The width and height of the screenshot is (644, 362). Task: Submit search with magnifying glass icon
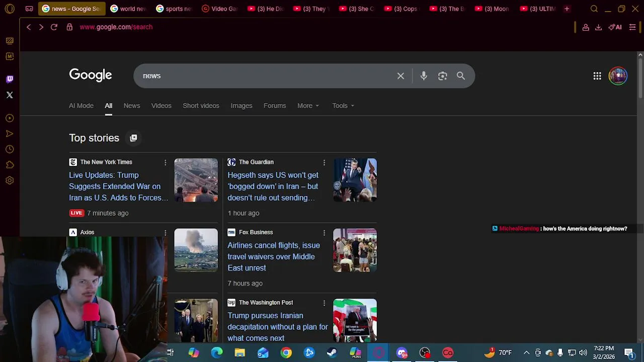coord(461,75)
